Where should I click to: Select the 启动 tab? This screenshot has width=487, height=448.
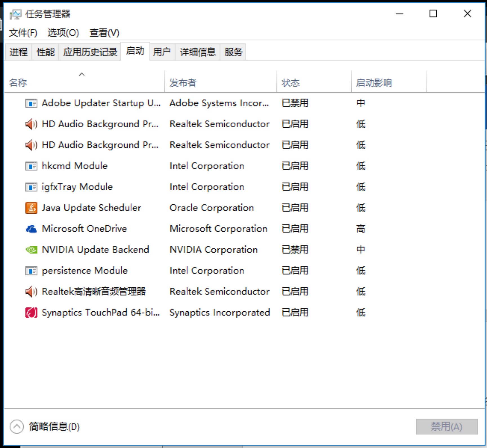point(135,51)
